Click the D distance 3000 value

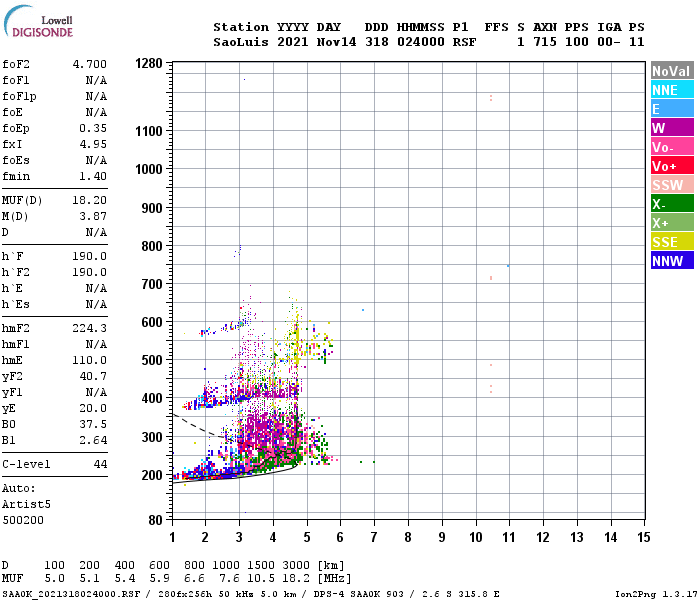click(296, 565)
